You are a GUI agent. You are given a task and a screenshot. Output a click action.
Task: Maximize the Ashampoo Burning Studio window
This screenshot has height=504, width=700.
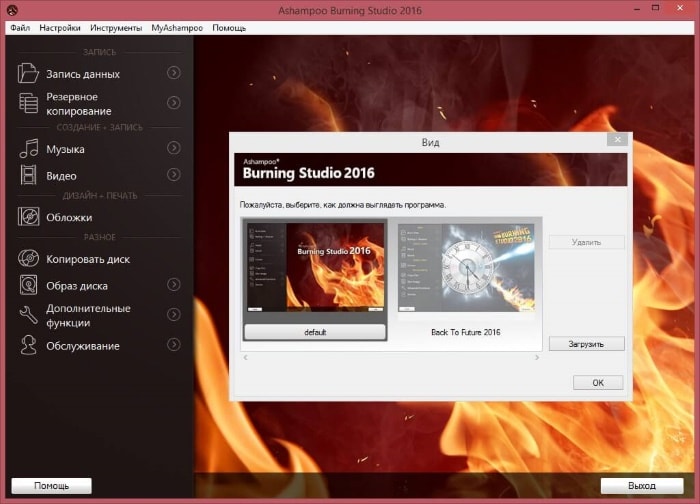tap(655, 8)
